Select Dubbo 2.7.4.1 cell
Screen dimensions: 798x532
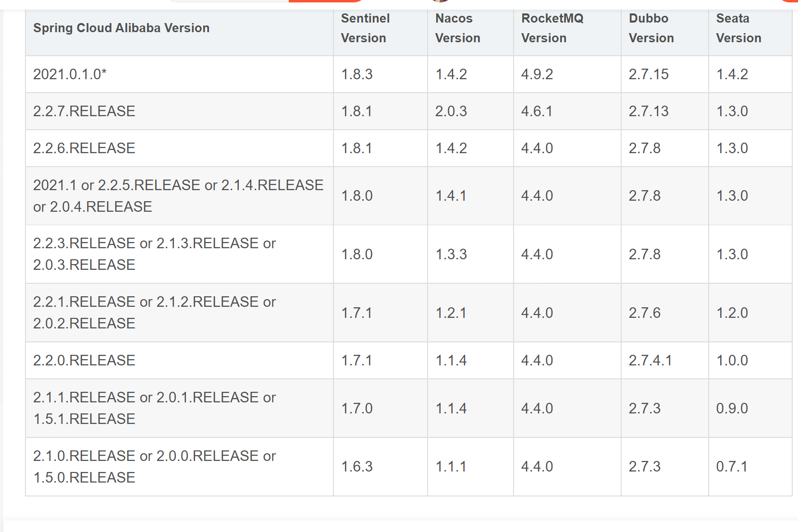(665, 361)
